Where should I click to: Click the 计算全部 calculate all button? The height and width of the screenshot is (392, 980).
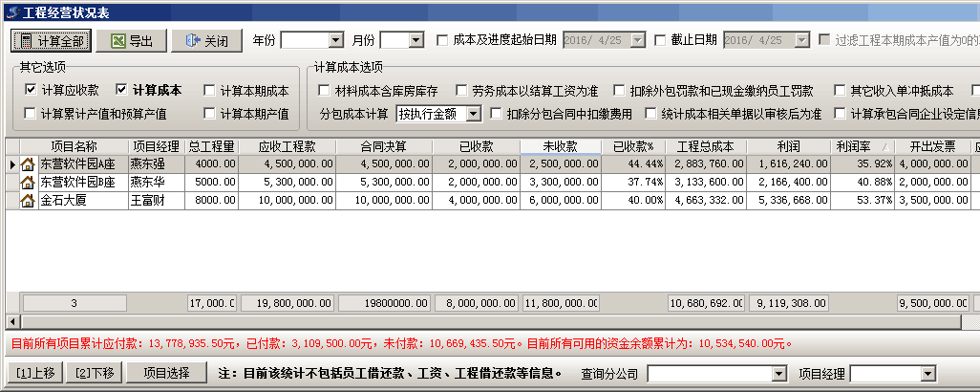pyautogui.click(x=52, y=41)
